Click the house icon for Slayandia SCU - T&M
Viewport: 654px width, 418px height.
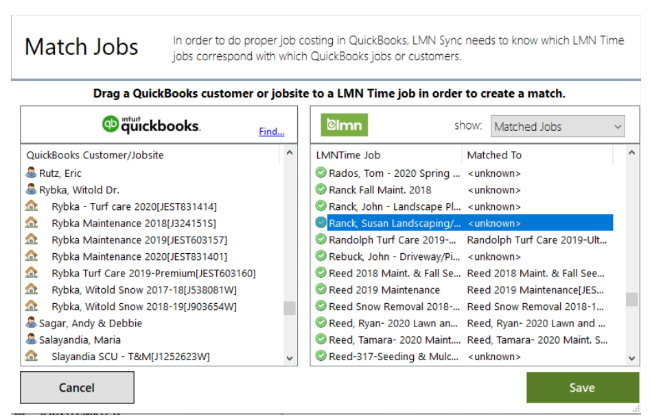tap(31, 356)
